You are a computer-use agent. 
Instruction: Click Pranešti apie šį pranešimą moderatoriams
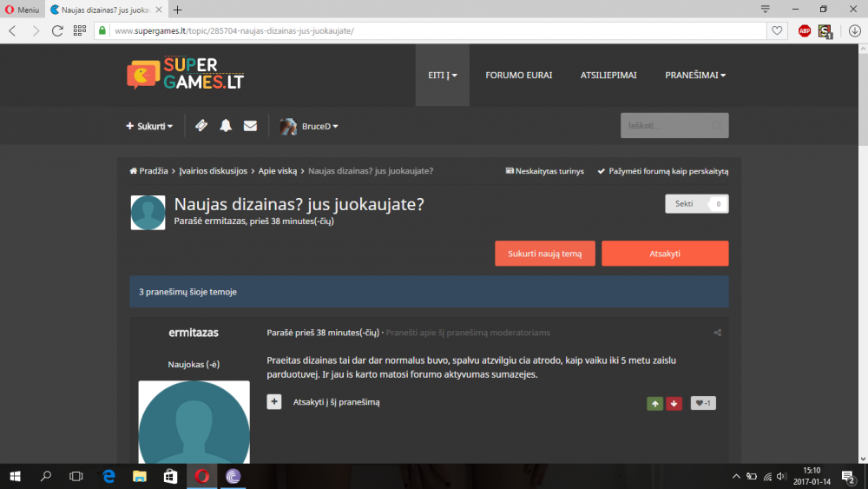click(x=468, y=333)
